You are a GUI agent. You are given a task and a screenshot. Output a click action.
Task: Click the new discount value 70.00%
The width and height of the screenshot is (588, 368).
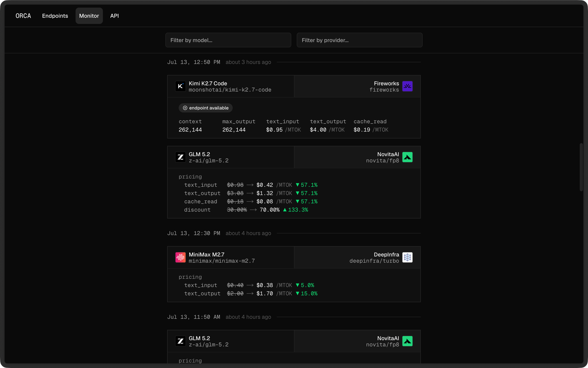[x=270, y=210]
